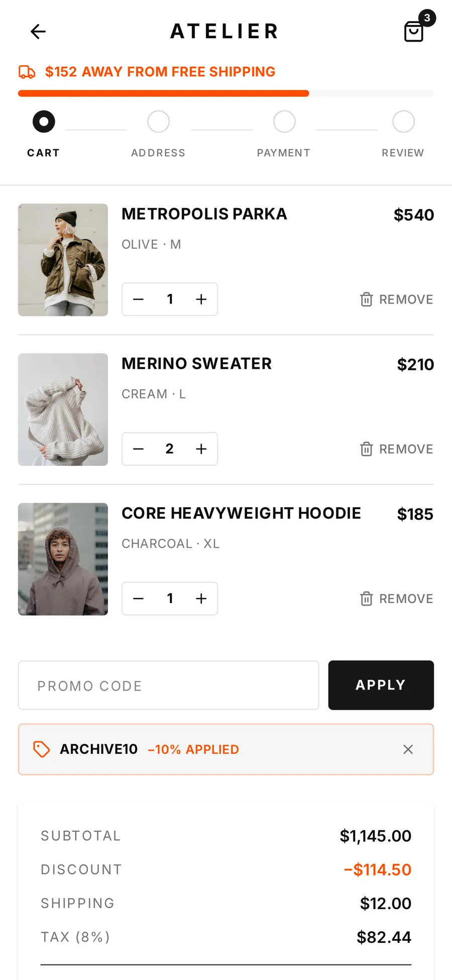This screenshot has width=452, height=980.
Task: Select the Cart step indicator
Action: point(44,134)
